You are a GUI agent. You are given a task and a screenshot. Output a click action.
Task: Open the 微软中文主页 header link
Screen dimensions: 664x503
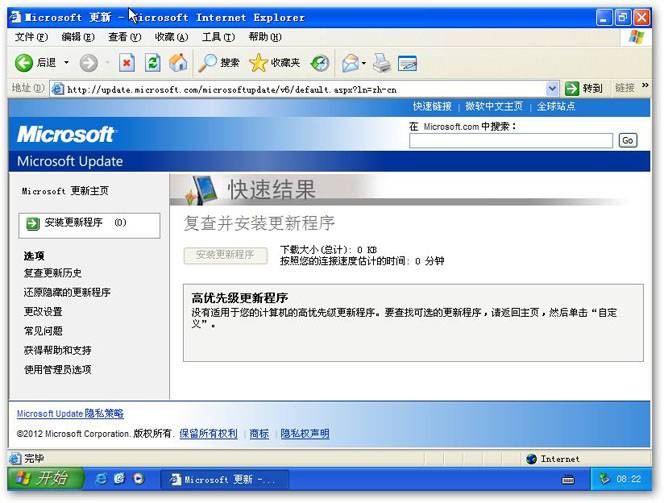[x=494, y=106]
